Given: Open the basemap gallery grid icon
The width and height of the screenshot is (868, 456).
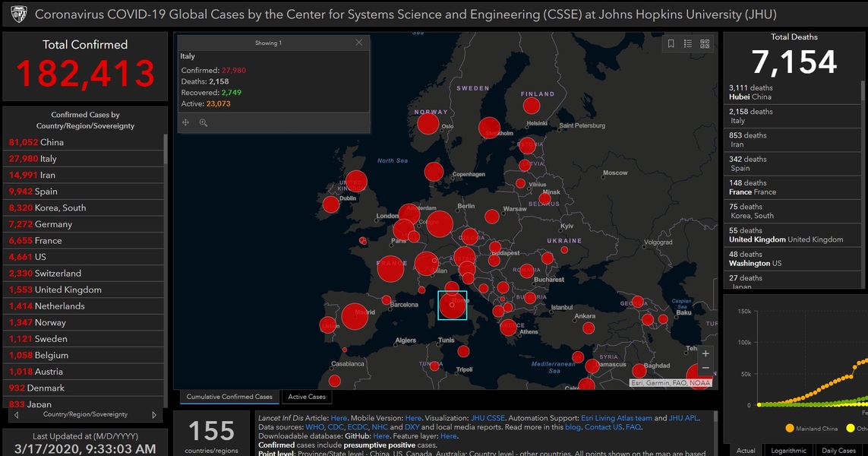Looking at the screenshot, I should 705,44.
